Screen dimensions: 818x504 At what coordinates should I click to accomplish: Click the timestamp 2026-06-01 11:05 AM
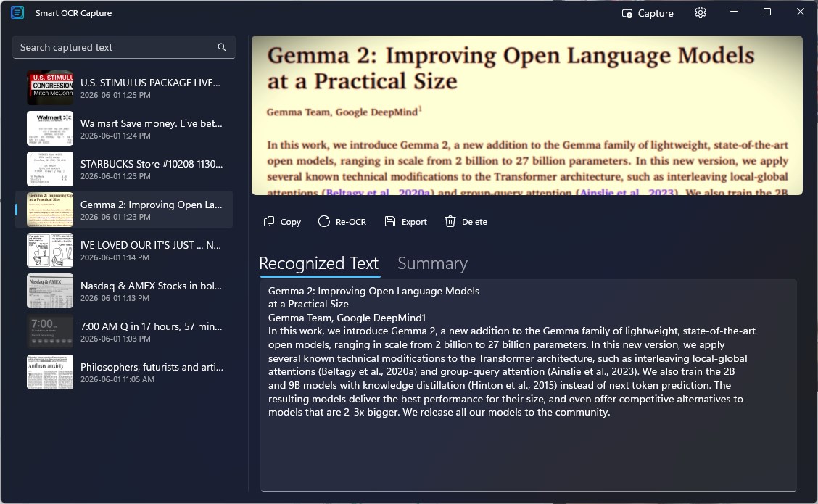(117, 380)
